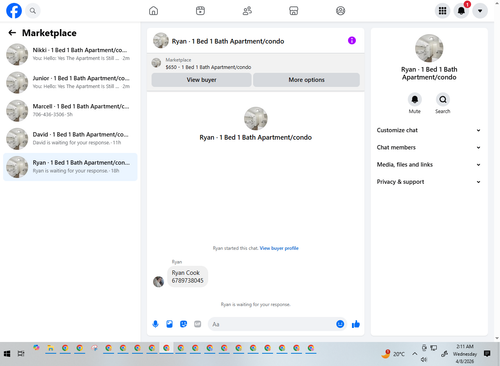This screenshot has height=366, width=500.
Task: Open the $650 Marketplace listing banner
Action: pos(255,63)
